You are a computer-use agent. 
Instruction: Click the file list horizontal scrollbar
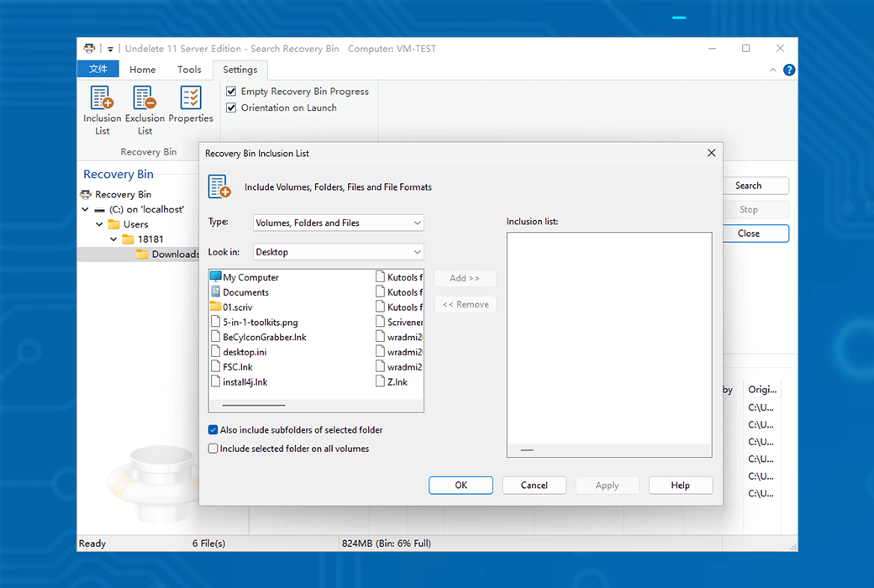254,406
